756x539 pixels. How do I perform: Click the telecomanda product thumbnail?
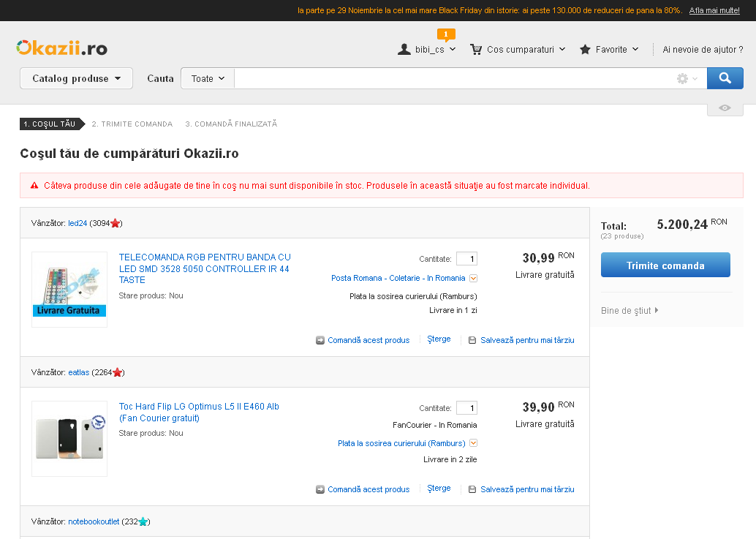[x=69, y=290]
